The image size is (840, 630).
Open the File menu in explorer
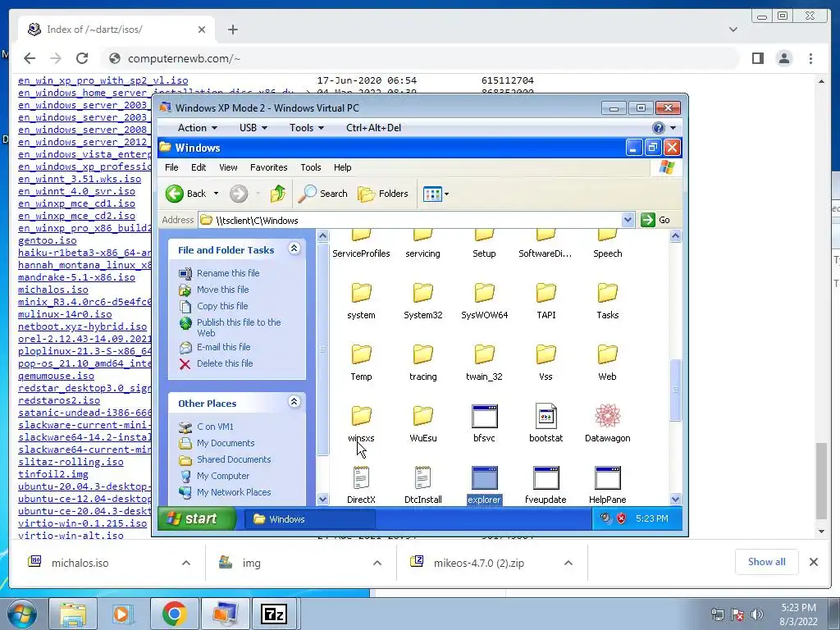click(171, 167)
